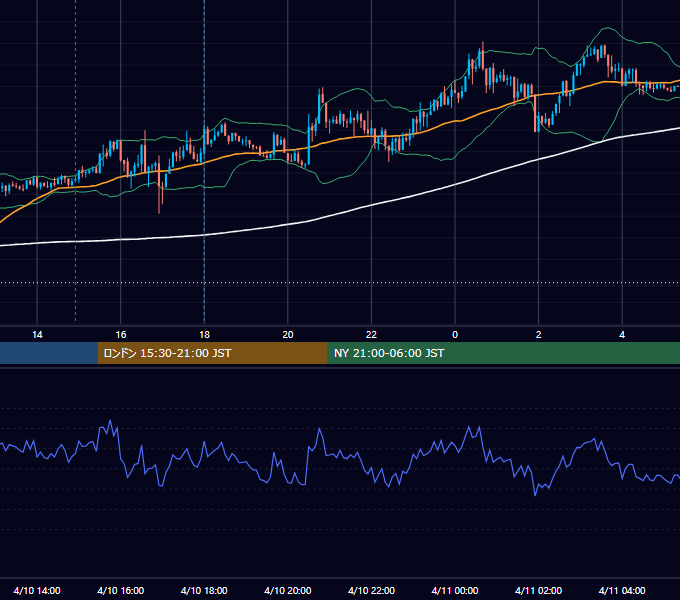Click the 4/10 16:00 label on the oscillator axis
The height and width of the screenshot is (600, 680).
click(x=121, y=590)
